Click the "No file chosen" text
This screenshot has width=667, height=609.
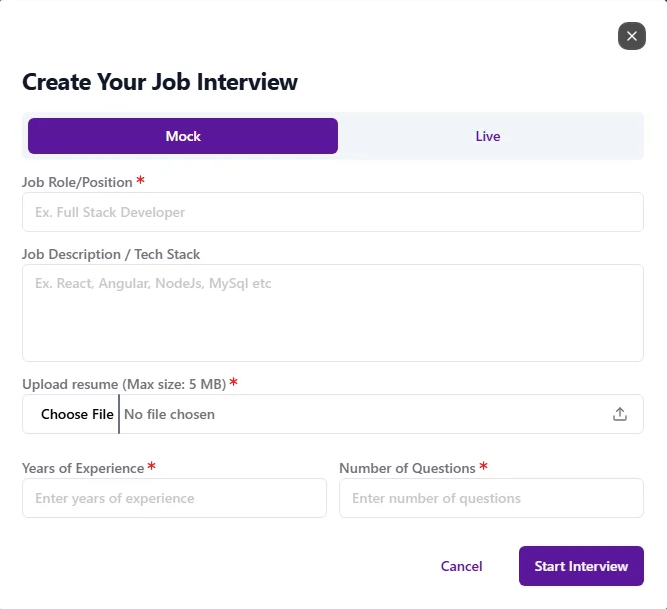tap(169, 414)
